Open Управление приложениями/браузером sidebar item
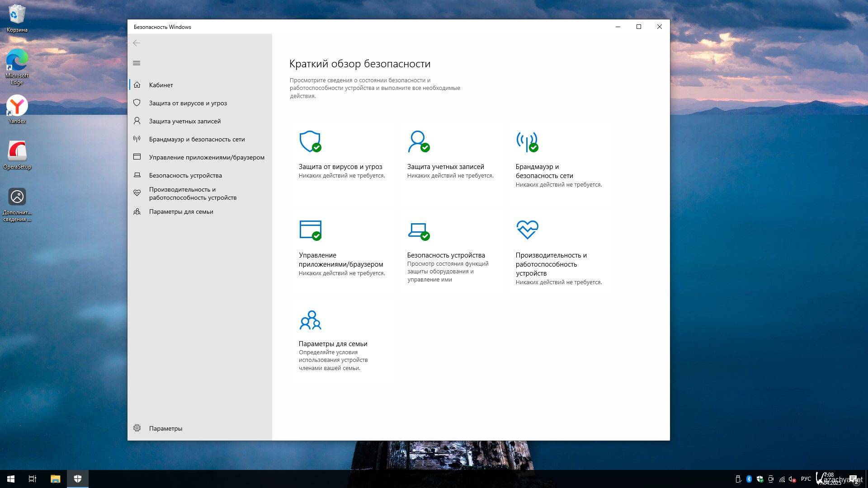This screenshot has height=488, width=868. coord(207,157)
